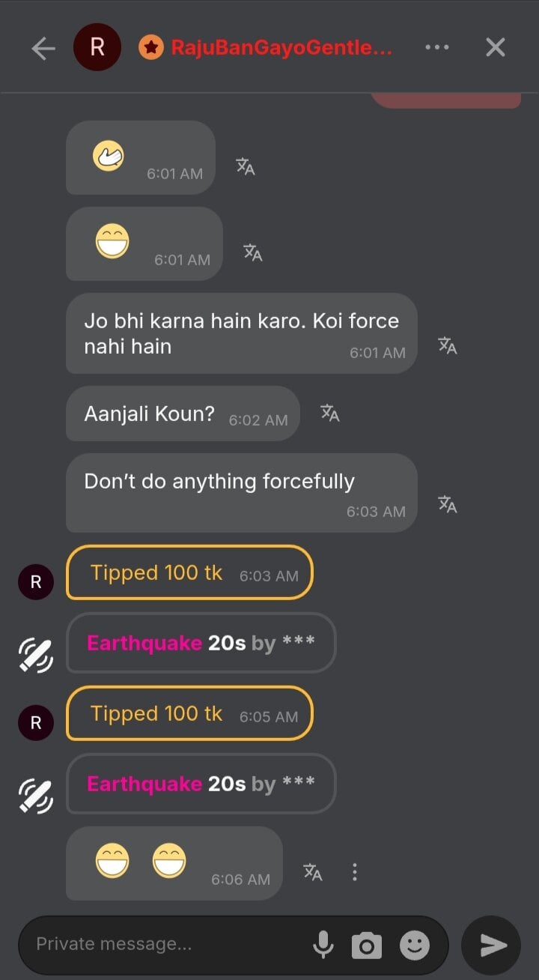Open the RajuBanGayoGentle username link
Screen dimensions: 539x980
(x=281, y=48)
